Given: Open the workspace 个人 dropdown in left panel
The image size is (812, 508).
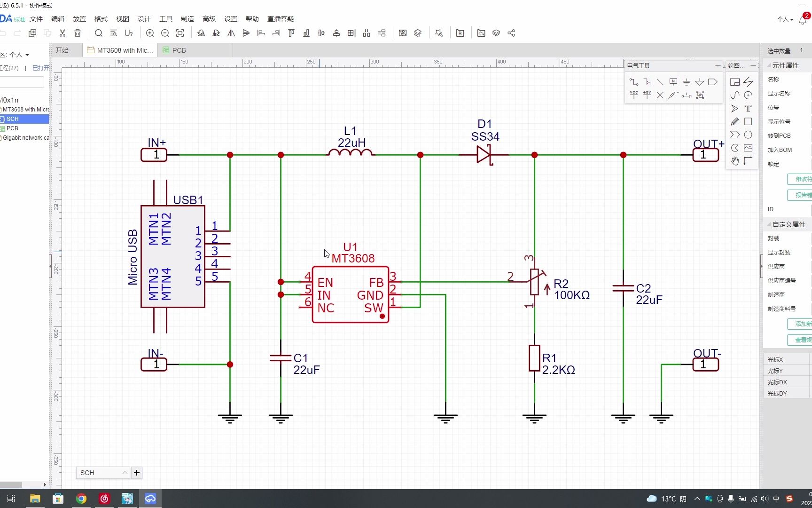Looking at the screenshot, I should [19, 55].
